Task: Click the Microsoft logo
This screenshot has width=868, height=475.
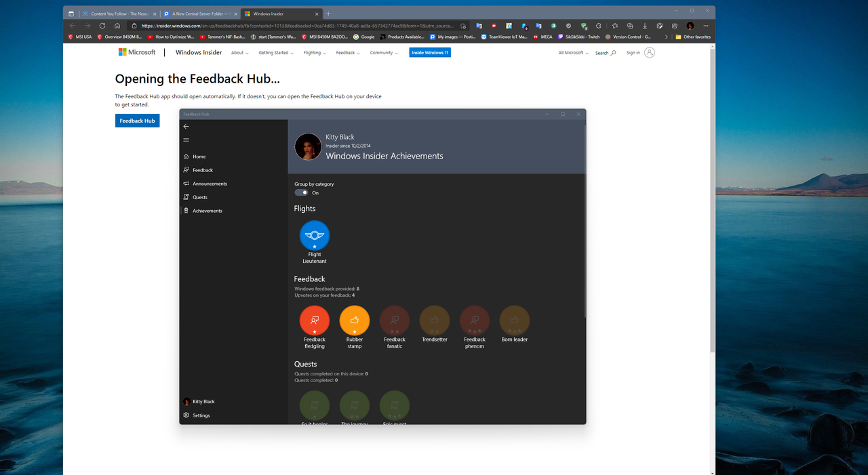Action: point(137,52)
